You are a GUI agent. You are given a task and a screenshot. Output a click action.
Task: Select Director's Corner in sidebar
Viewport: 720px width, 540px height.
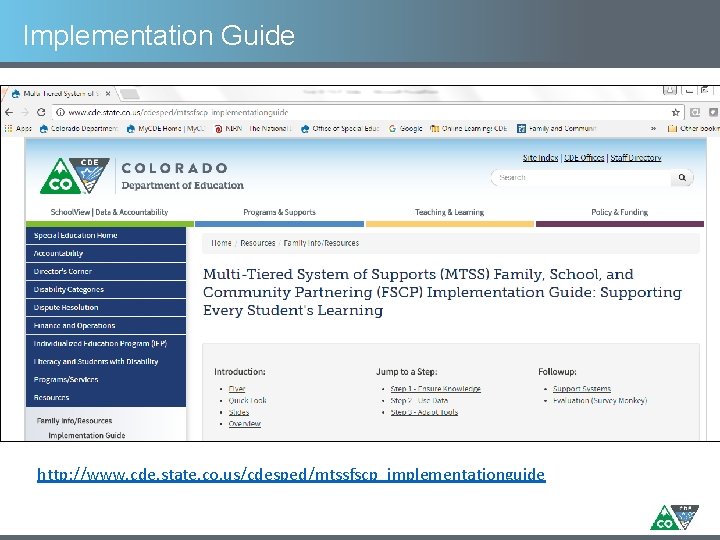click(x=106, y=271)
